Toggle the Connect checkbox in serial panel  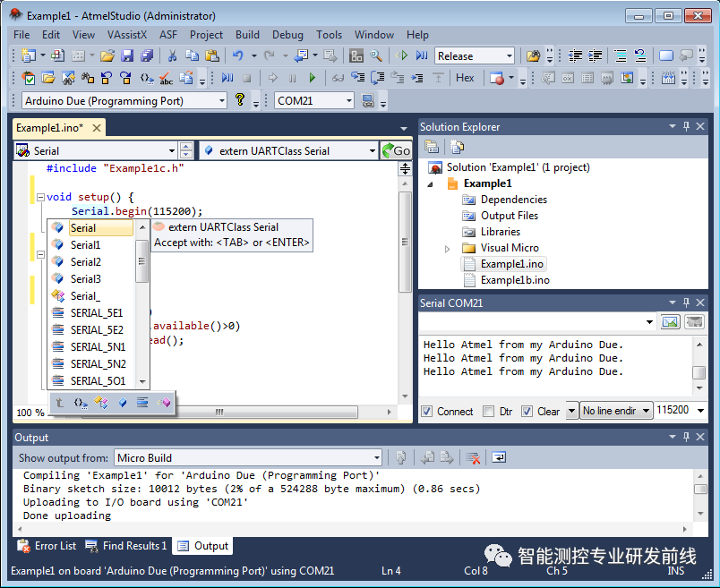click(x=426, y=412)
